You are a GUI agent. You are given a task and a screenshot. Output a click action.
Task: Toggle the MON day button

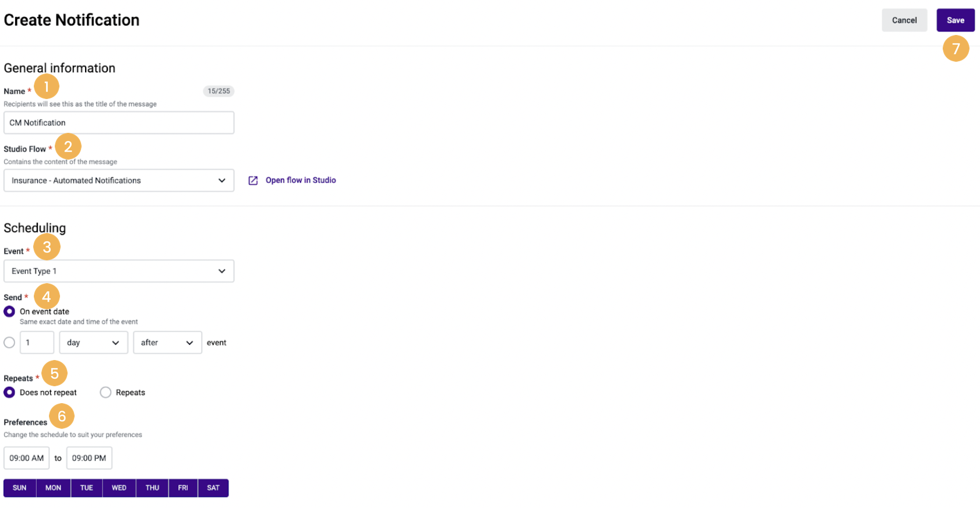tap(54, 488)
